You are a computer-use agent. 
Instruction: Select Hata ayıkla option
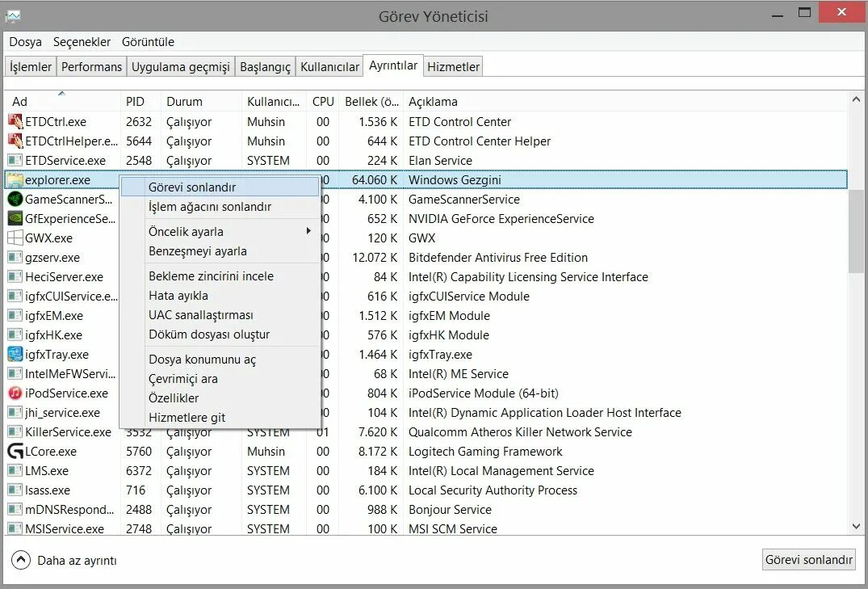point(220,296)
